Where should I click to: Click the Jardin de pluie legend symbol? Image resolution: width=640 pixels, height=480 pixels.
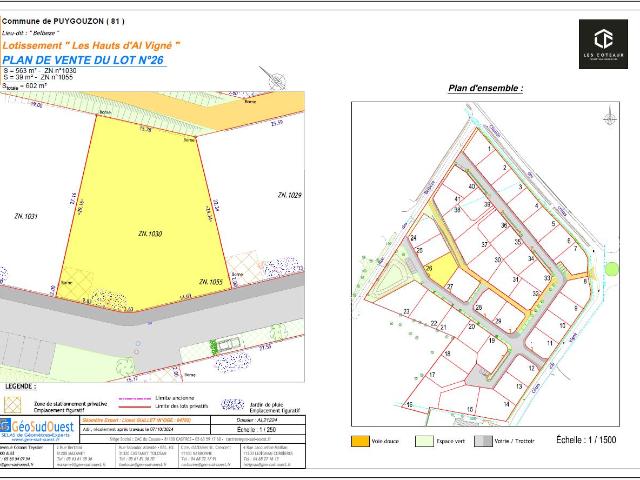coord(233,404)
